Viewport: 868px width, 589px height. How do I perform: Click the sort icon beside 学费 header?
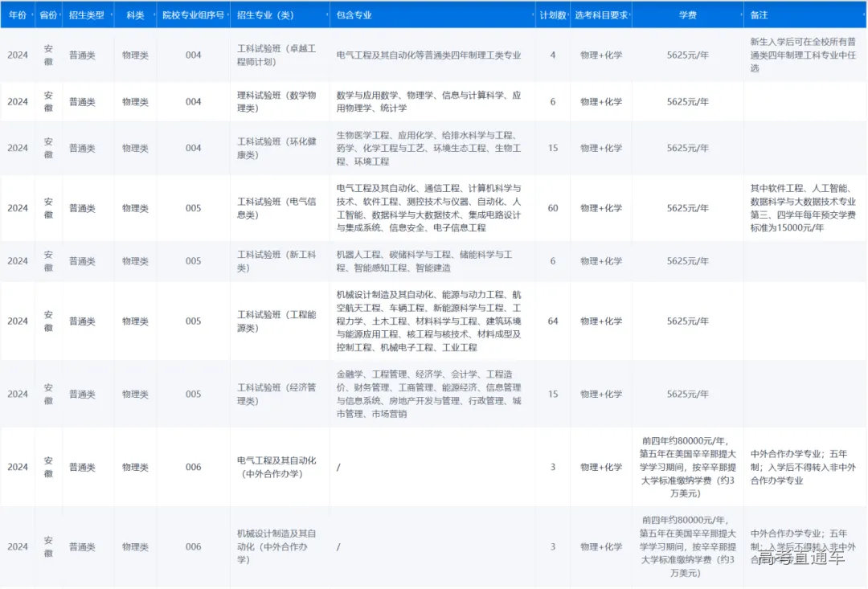pos(740,14)
